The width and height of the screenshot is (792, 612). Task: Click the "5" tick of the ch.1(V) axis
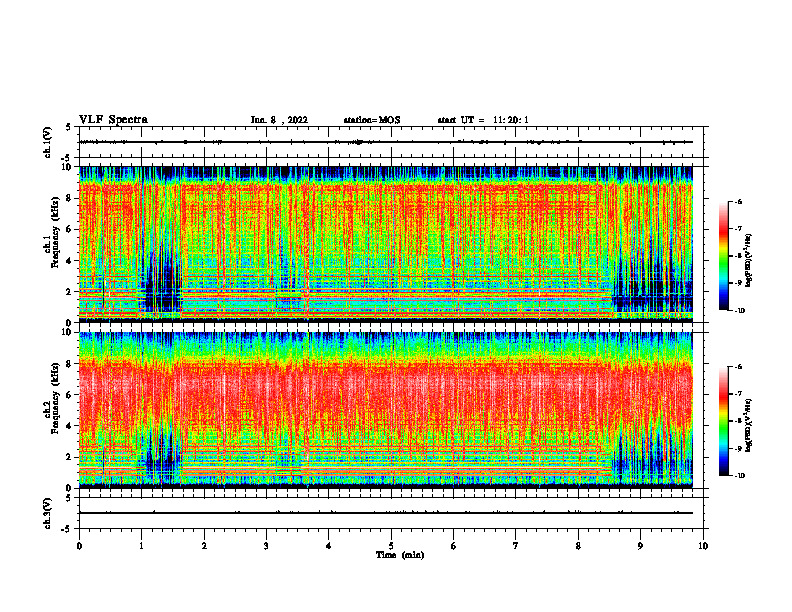68,127
